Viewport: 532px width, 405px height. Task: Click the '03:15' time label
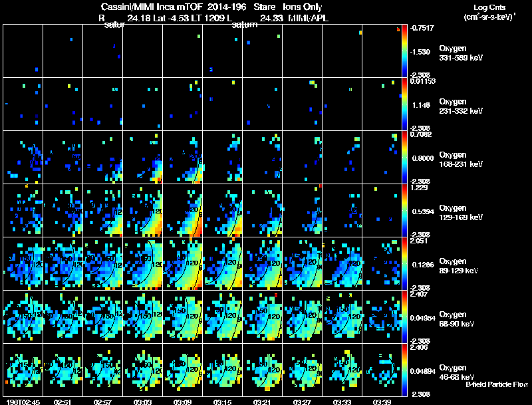[223, 402]
